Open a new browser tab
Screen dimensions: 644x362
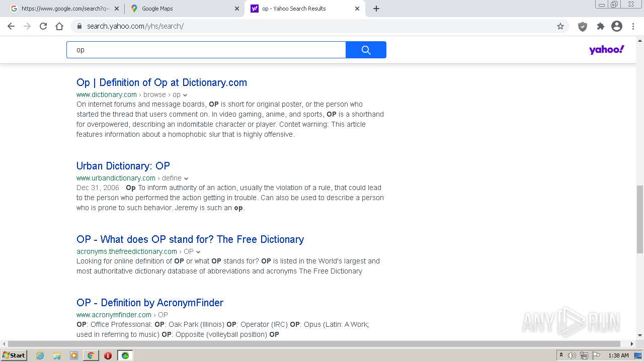click(x=376, y=9)
